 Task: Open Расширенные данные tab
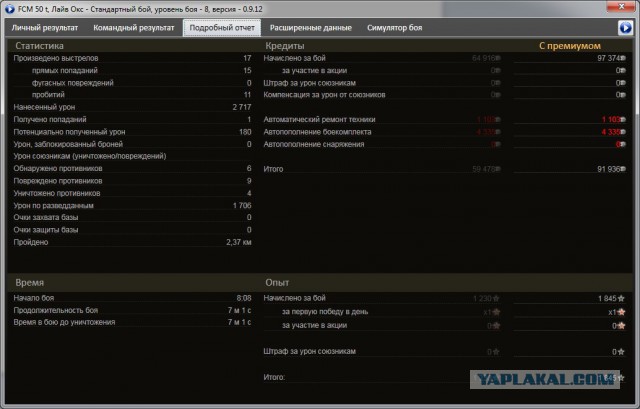311,28
